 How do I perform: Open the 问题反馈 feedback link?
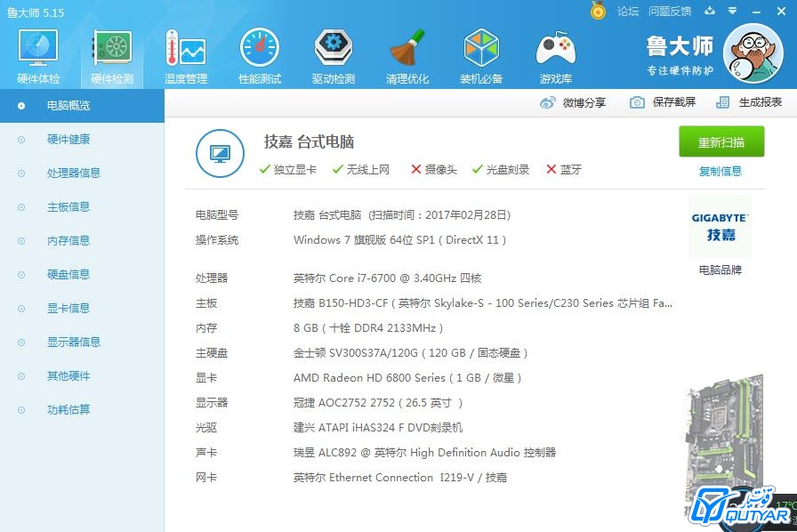(670, 12)
